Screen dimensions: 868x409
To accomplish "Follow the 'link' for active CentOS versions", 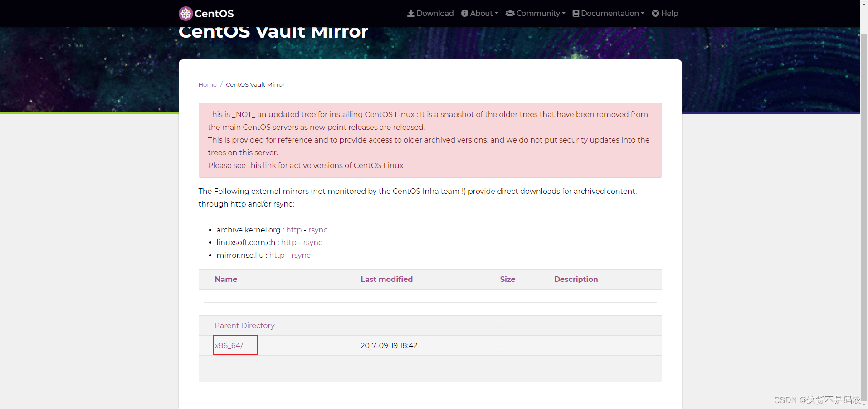I will pos(269,165).
